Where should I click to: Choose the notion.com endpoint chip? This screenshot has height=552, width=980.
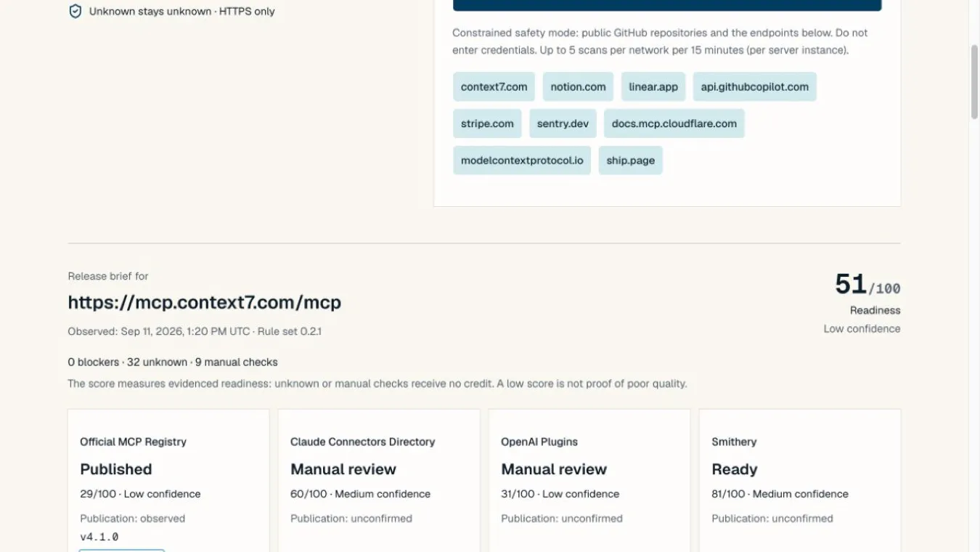coord(578,86)
